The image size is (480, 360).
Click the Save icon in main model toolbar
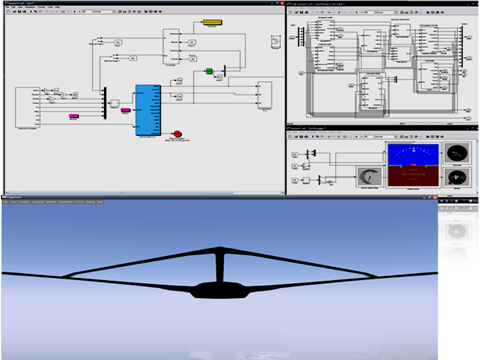[x=19, y=11]
